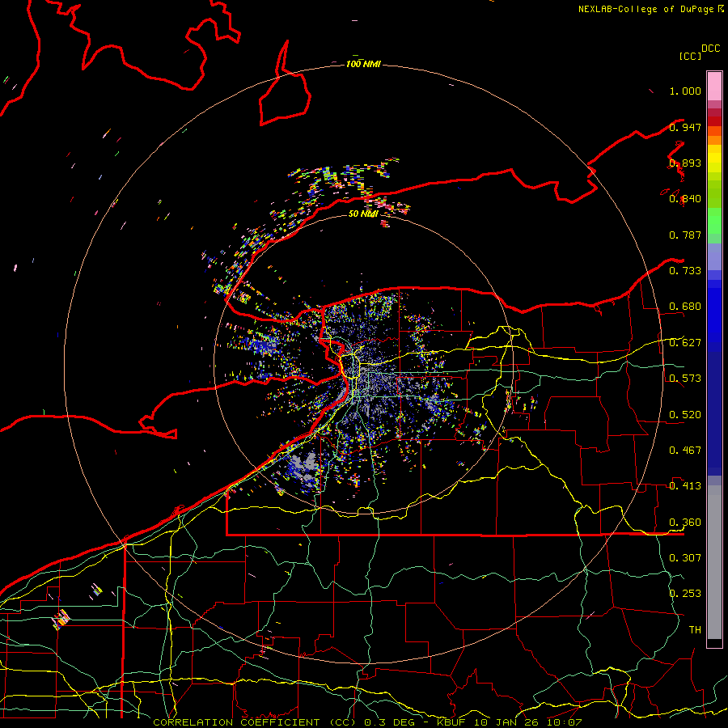This screenshot has width=728, height=728.
Task: Select the 0.893 scale value
Action: [x=685, y=163]
